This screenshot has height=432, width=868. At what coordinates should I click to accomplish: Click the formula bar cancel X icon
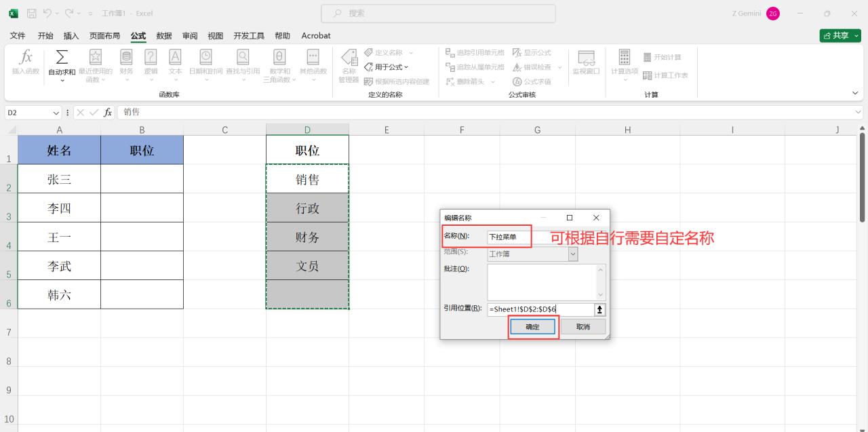[80, 113]
